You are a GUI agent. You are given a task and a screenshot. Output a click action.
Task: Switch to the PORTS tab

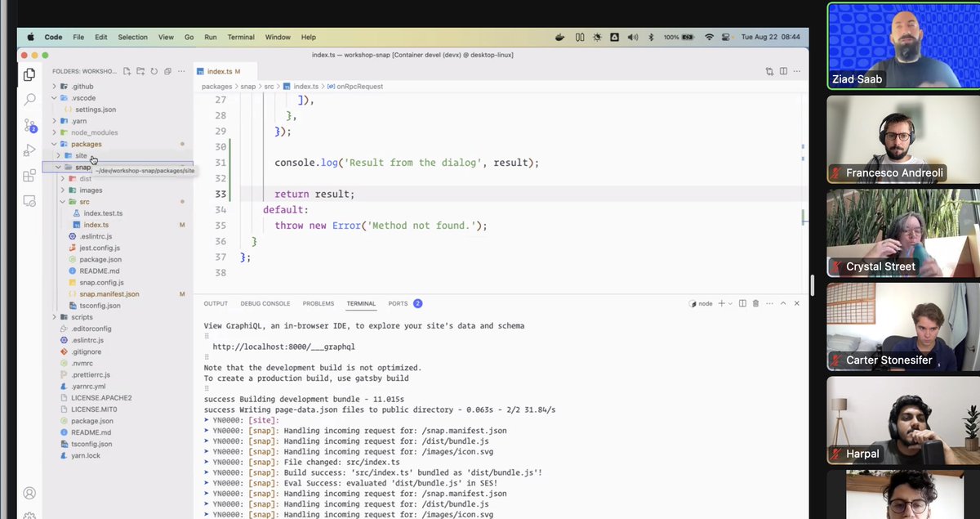[405, 303]
